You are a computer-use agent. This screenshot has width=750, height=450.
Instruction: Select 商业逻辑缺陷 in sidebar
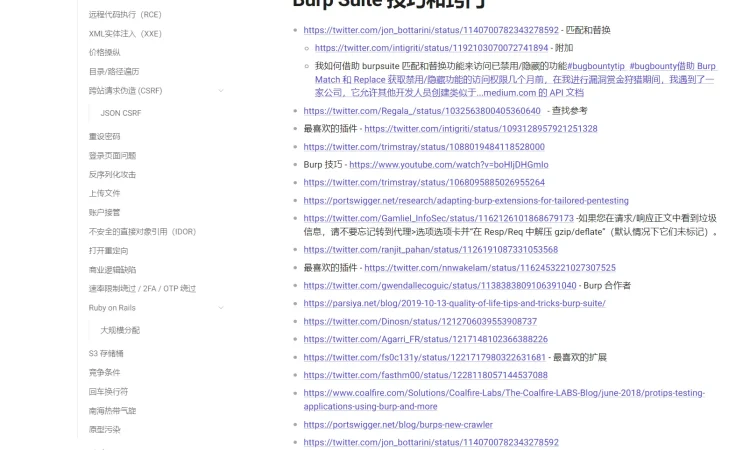112,270
